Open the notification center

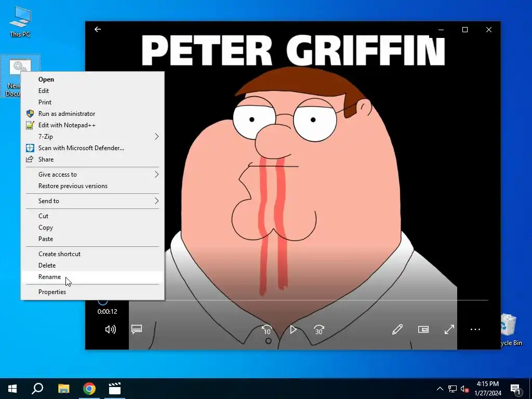(515, 389)
